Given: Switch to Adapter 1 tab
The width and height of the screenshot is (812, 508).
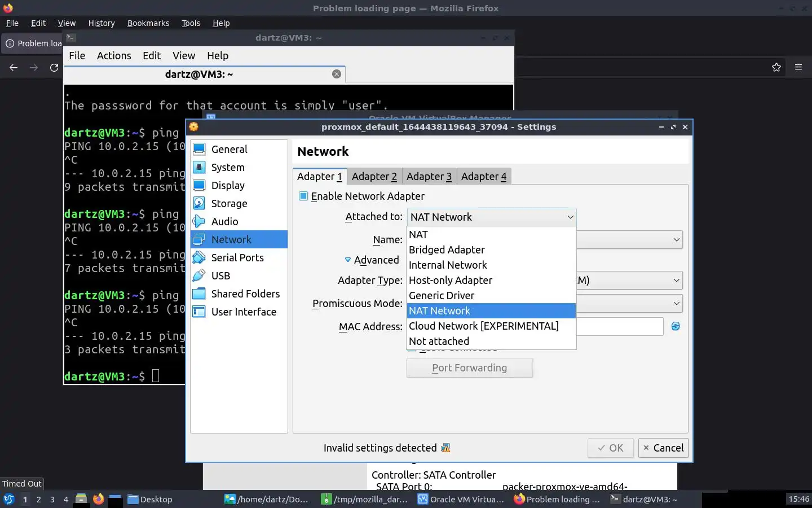Looking at the screenshot, I should 320,176.
